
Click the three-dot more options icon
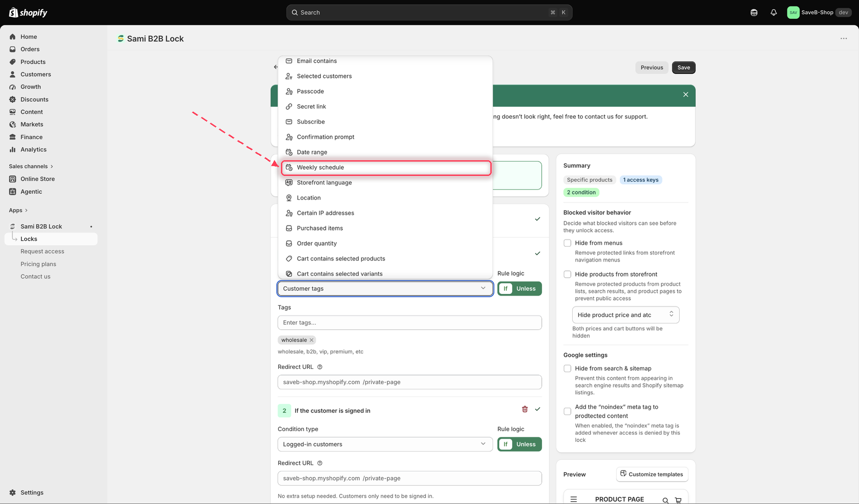pyautogui.click(x=843, y=38)
